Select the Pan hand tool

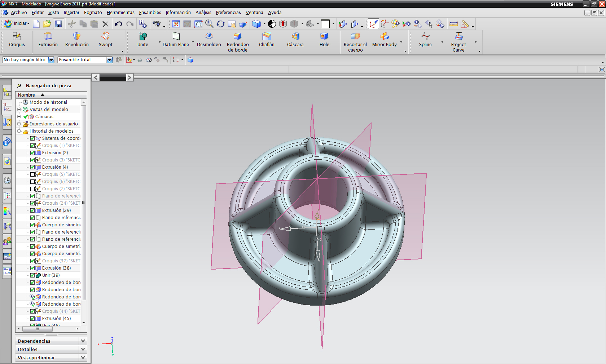[x=232, y=24]
